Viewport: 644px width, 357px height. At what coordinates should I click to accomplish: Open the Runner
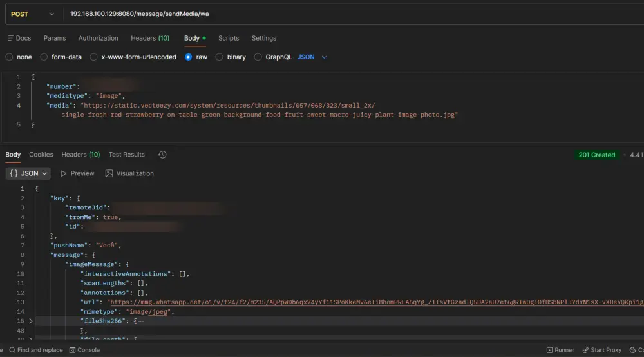560,350
